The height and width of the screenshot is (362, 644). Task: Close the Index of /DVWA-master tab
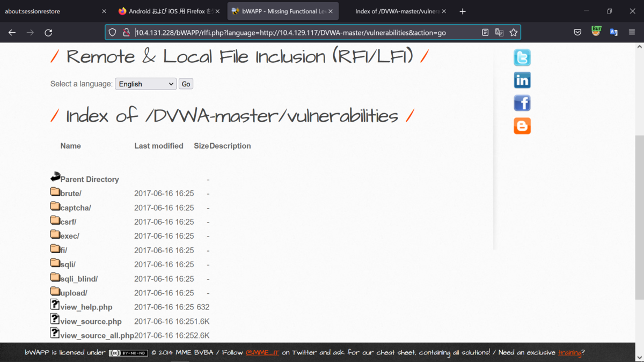point(444,11)
